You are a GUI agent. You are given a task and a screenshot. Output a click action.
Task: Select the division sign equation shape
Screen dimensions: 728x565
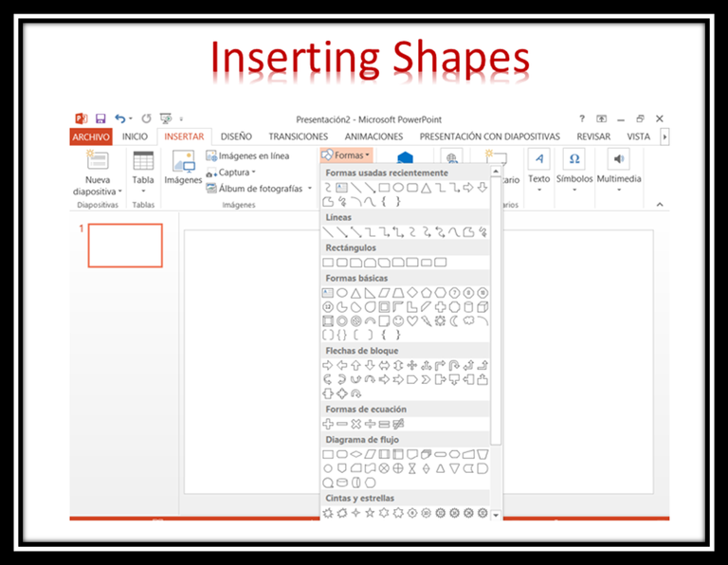click(x=370, y=424)
